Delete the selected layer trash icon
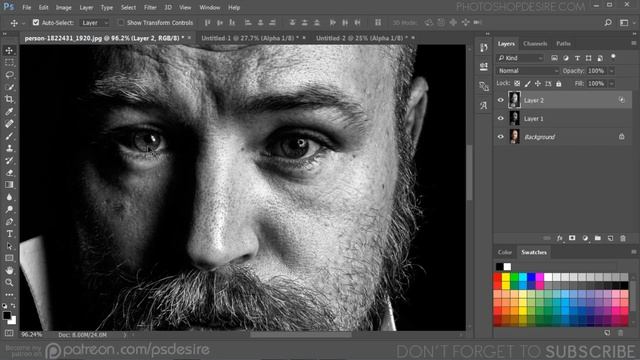Image resolution: width=640 pixels, height=360 pixels. click(x=623, y=238)
